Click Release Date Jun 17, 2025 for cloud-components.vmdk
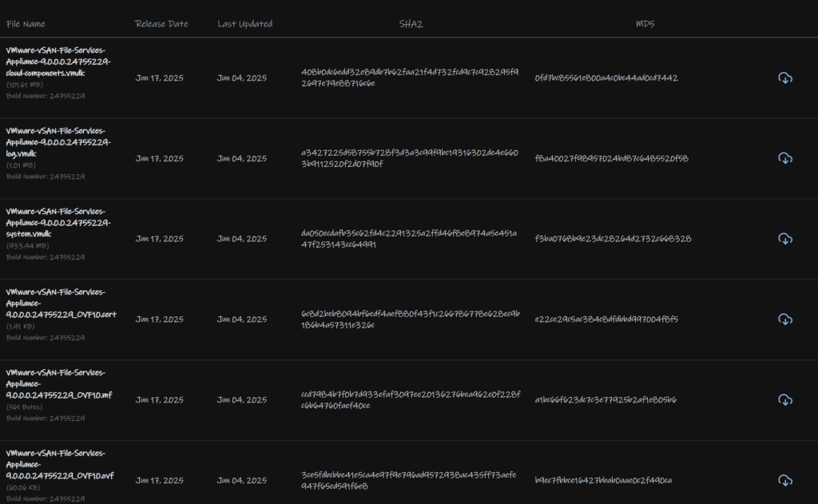Viewport: 818px width, 504px height. [x=160, y=78]
